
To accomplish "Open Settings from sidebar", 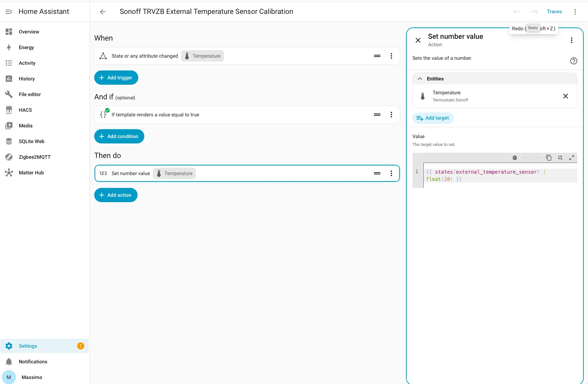I will 44,346.
